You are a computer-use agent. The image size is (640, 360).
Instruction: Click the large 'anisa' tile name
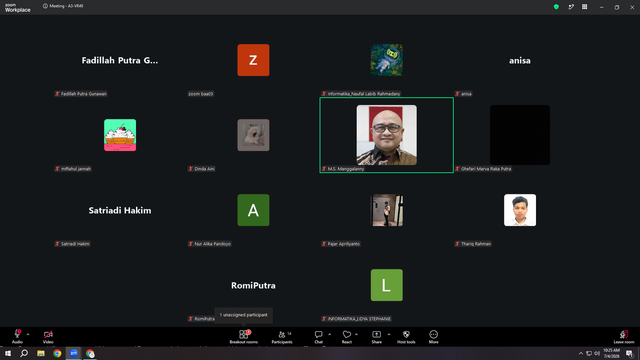520,60
